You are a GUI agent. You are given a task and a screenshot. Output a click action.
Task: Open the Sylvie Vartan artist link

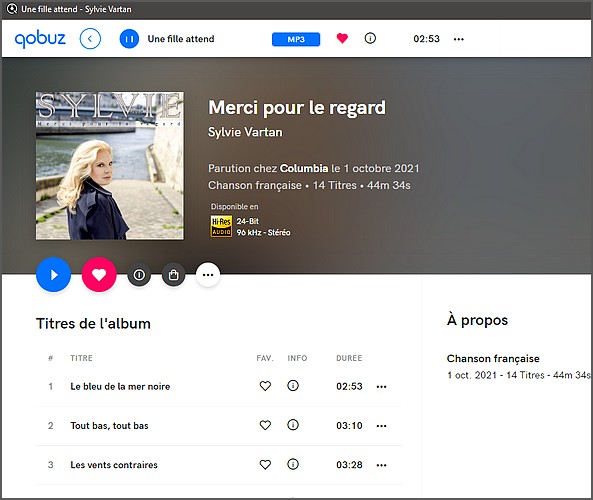[245, 132]
